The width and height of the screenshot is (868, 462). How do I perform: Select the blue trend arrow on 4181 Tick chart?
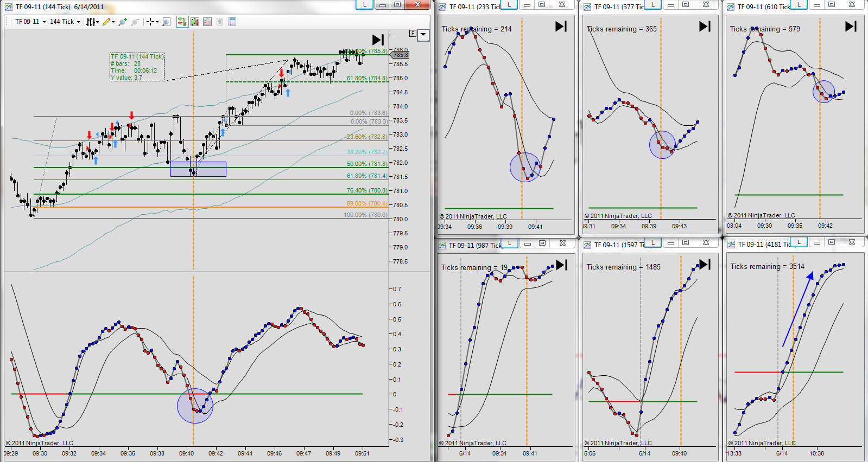[x=798, y=309]
